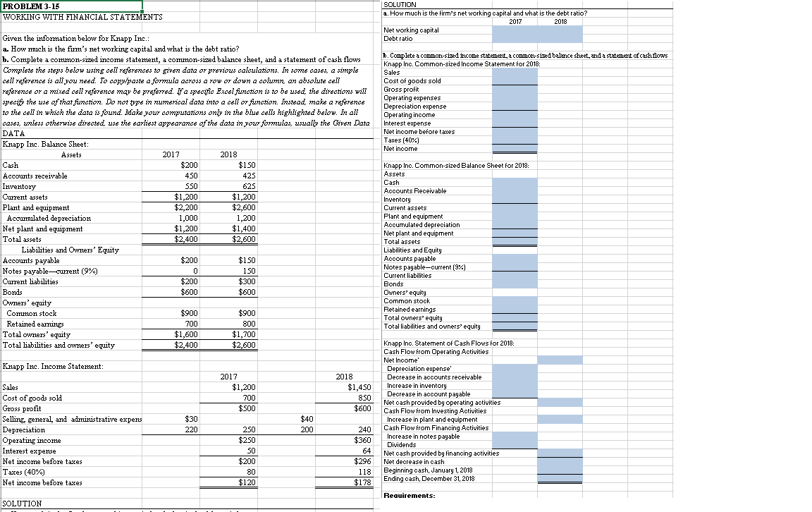Click the Debt ratio blue cell under 2018
812x512 pixels.
click(560, 39)
